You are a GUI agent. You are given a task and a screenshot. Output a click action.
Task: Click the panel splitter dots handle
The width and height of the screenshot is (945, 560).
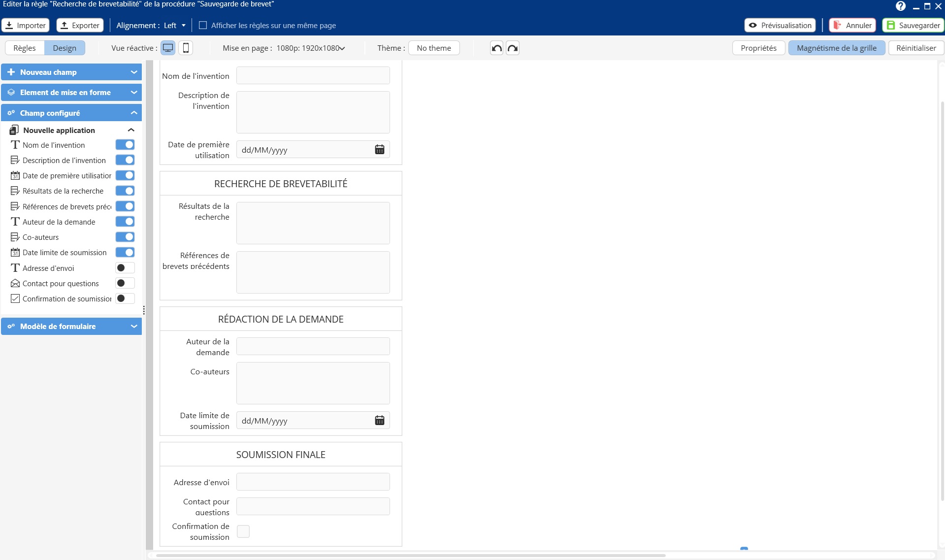(x=144, y=310)
